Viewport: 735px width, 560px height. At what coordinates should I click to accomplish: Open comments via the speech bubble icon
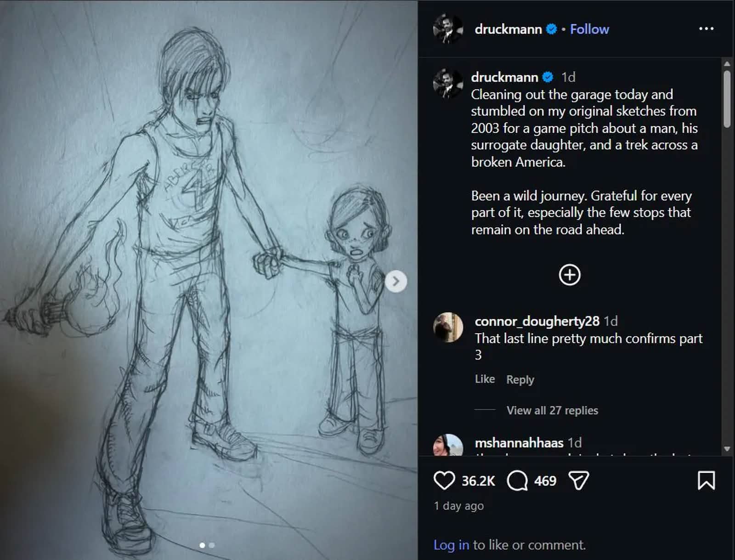(x=518, y=481)
